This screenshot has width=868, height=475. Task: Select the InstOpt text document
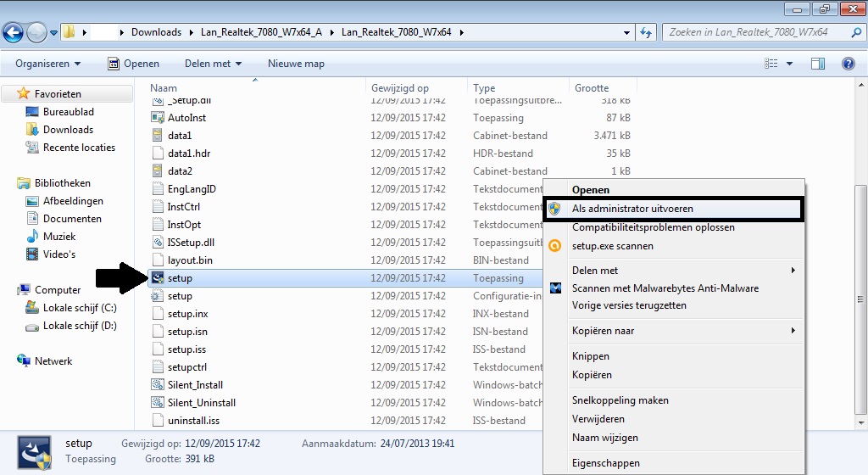tap(184, 224)
